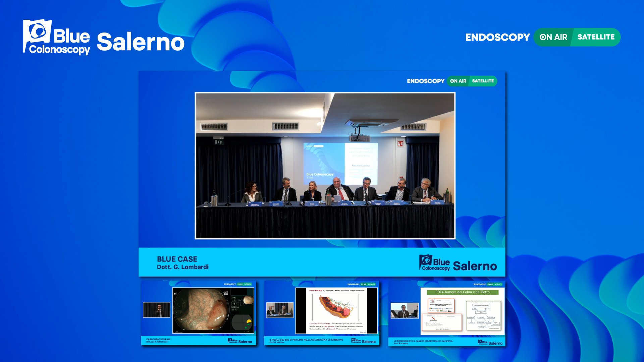Select the ENDOSCOPY logo in the top-right corner
The width and height of the screenshot is (644, 362).
[497, 37]
